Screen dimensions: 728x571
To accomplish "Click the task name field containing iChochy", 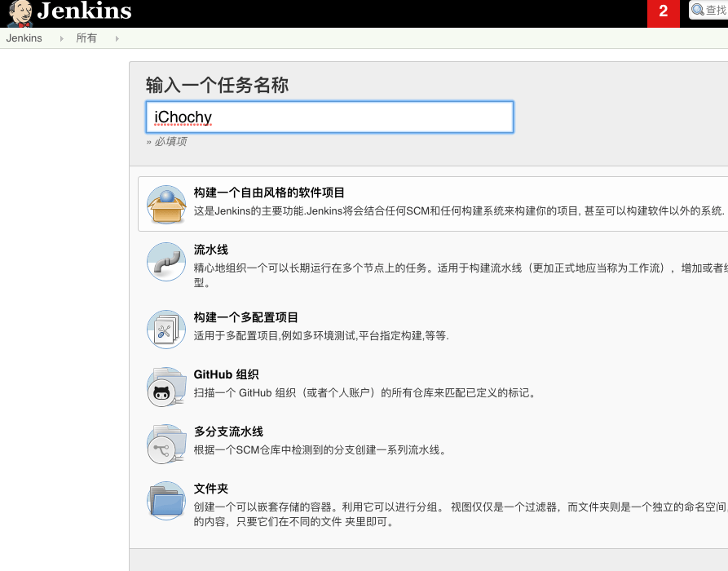I will [x=329, y=117].
